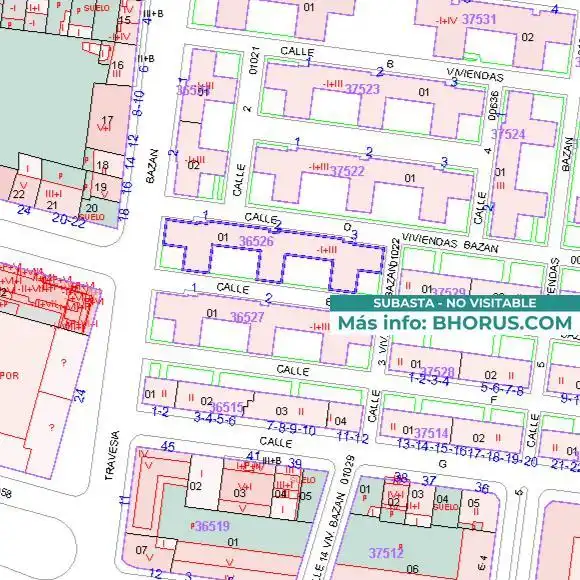Click street number 20-22 label
This screenshot has height=580, width=580.
69,220
